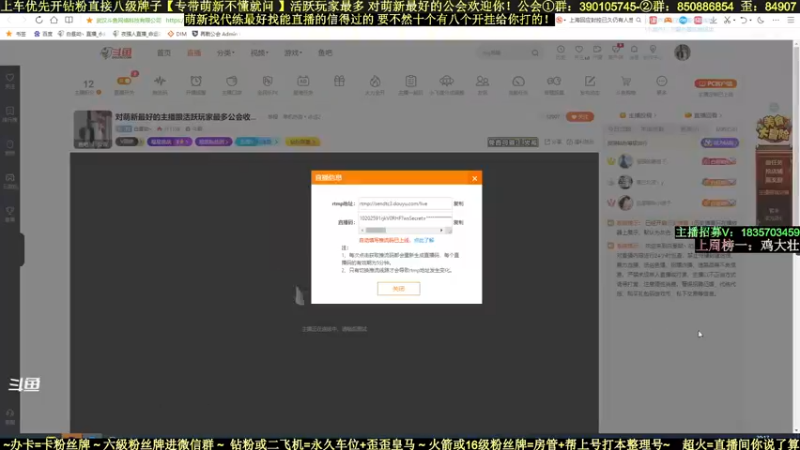
Task: Copy the stream code
Action: (x=458, y=222)
